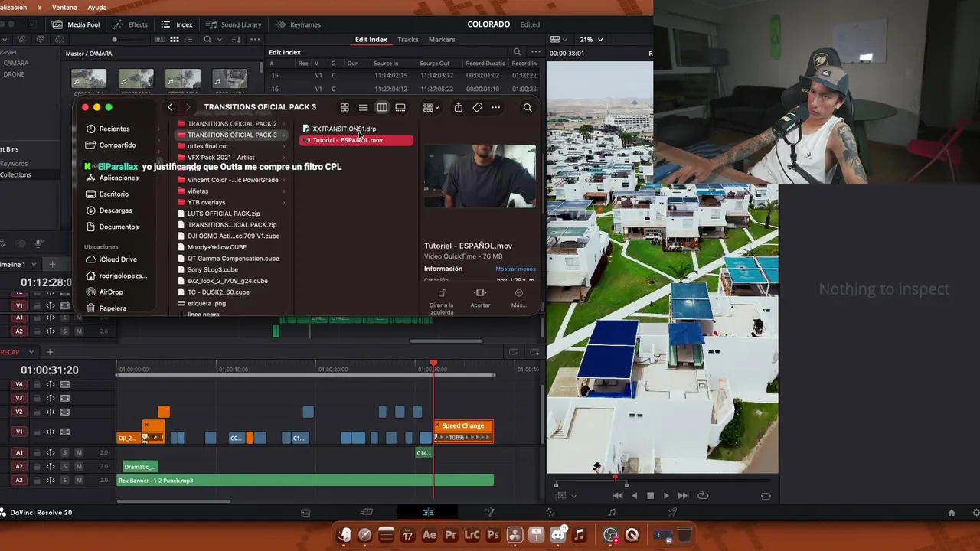Viewport: 980px width, 551px height.
Task: Switch to the Edit Index tab
Action: point(371,39)
